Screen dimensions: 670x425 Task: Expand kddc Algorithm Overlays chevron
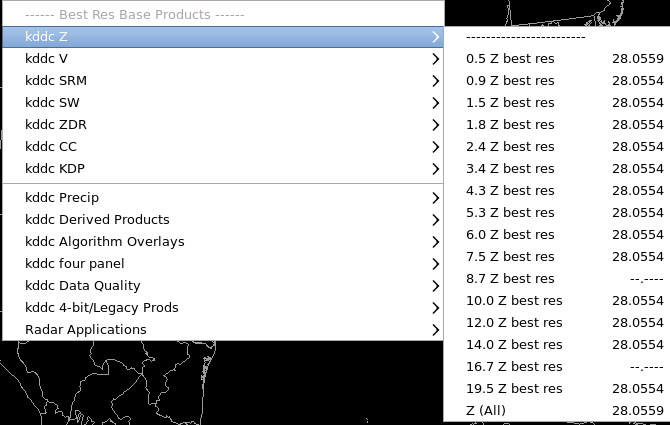pos(435,242)
